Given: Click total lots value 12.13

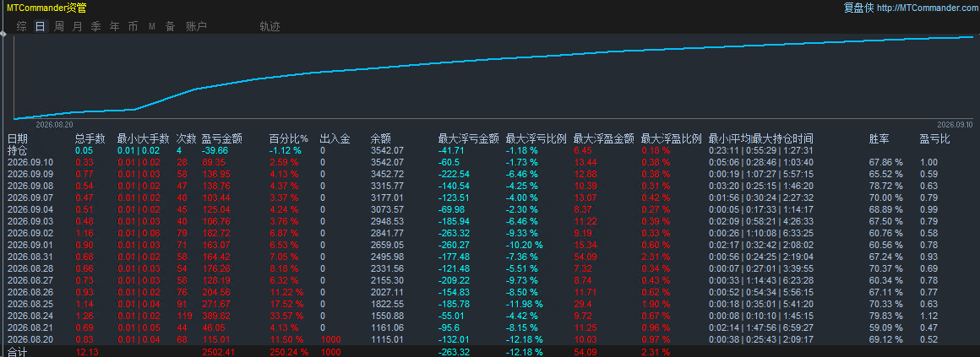Looking at the screenshot, I should tap(85, 353).
